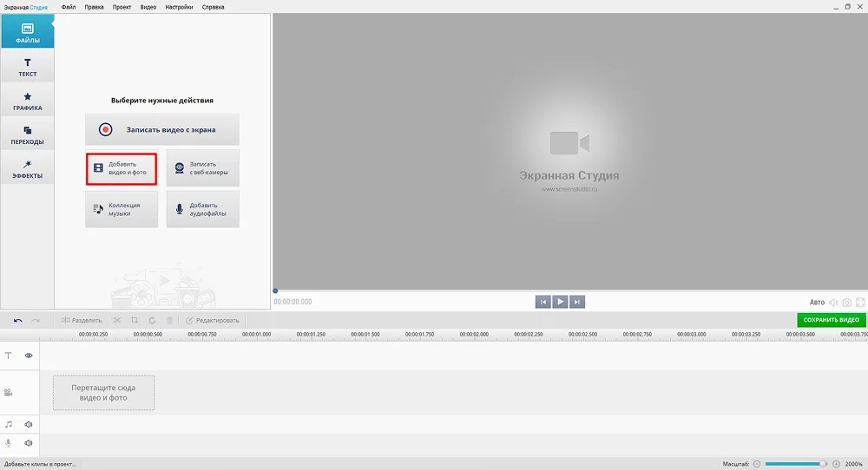
Task: Click the green СОХРАНИТЬ ВИДЕО button
Action: point(831,320)
